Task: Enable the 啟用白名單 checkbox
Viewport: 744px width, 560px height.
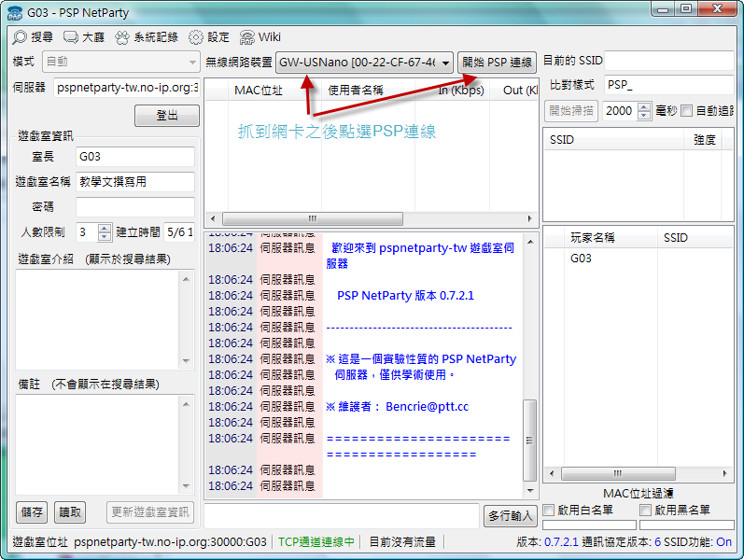Action: 549,511
